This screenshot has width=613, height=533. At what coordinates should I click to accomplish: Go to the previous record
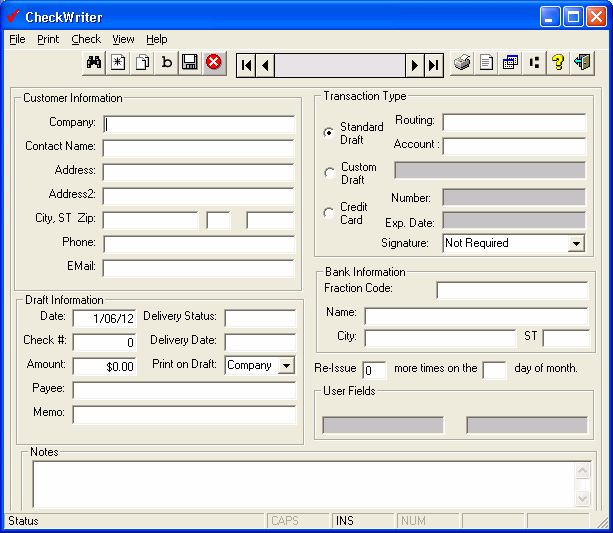pyautogui.click(x=265, y=65)
